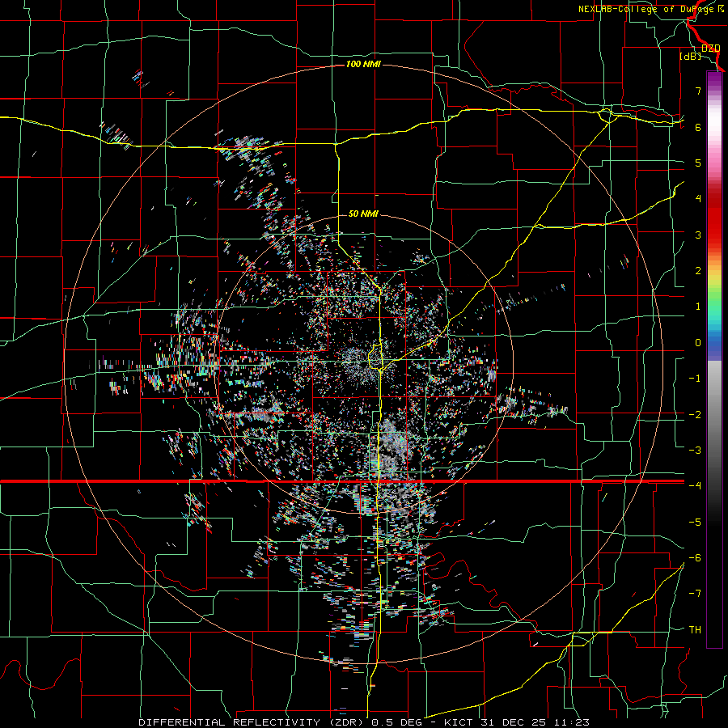The height and width of the screenshot is (728, 728).
Task: Click the "4" value on the color scale
Action: [698, 199]
